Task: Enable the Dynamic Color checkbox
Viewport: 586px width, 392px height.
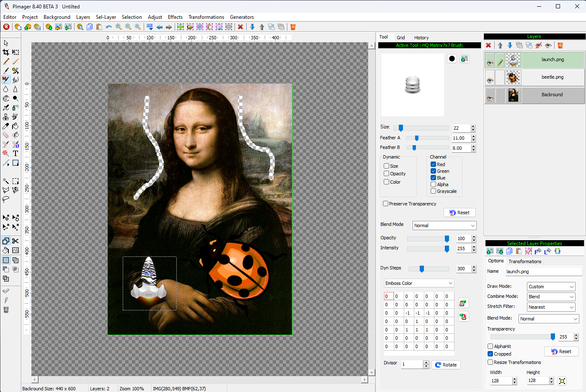Action: coord(387,182)
